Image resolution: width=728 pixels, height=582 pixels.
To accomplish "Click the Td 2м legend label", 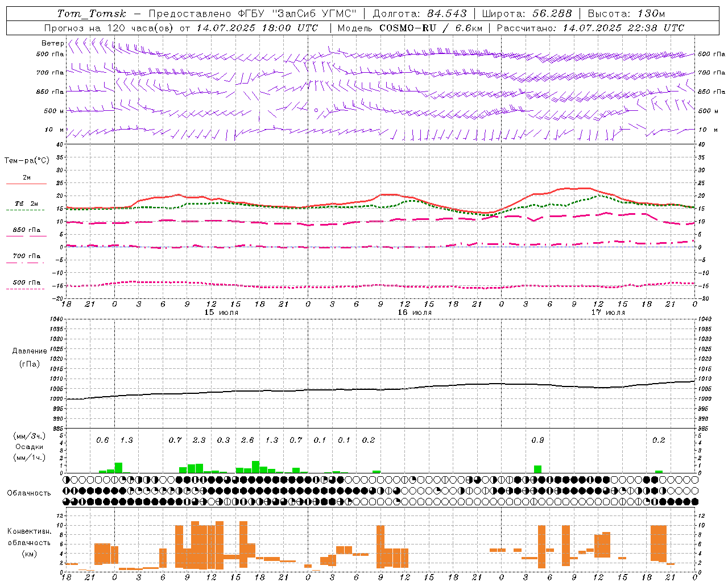I will 27,203.
